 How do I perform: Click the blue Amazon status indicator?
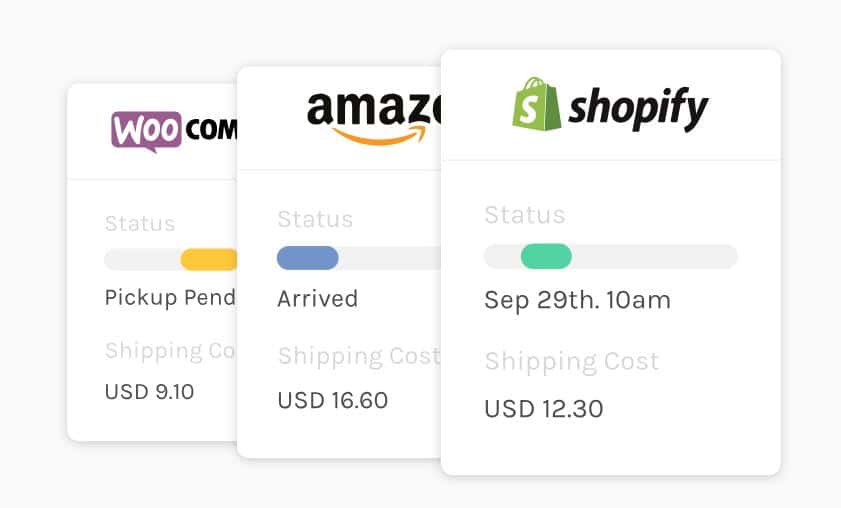307,258
